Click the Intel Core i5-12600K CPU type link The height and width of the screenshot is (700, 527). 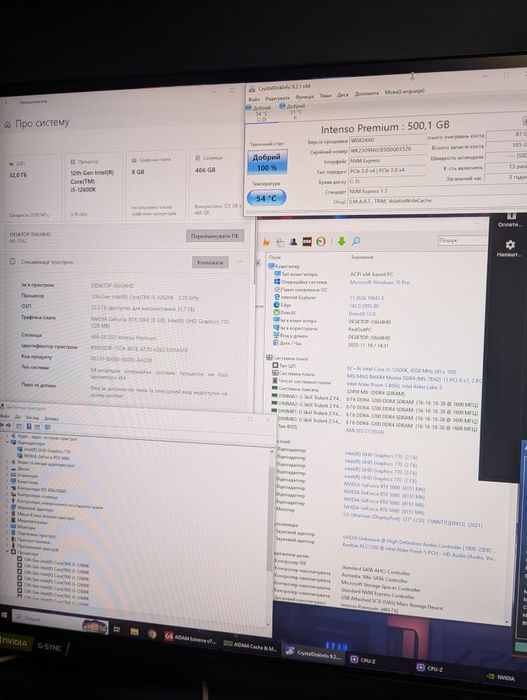tap(402, 371)
